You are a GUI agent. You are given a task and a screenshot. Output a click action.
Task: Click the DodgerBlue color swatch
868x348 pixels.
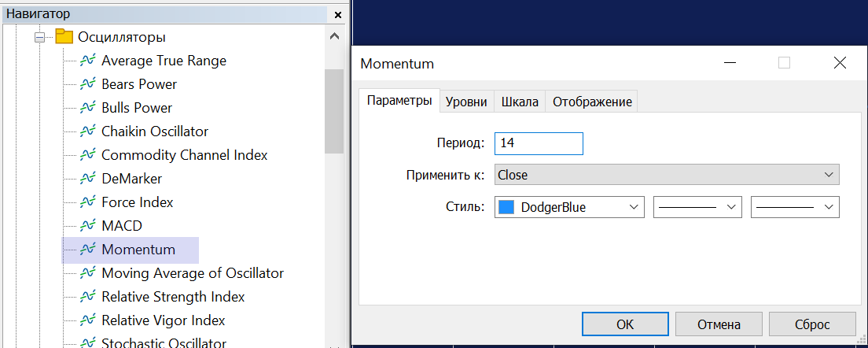pos(506,207)
